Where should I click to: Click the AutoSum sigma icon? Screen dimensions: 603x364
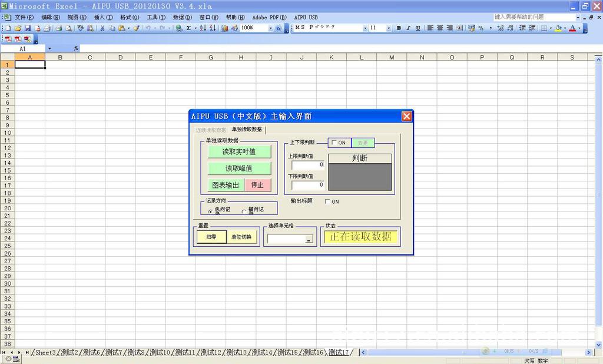(x=189, y=28)
